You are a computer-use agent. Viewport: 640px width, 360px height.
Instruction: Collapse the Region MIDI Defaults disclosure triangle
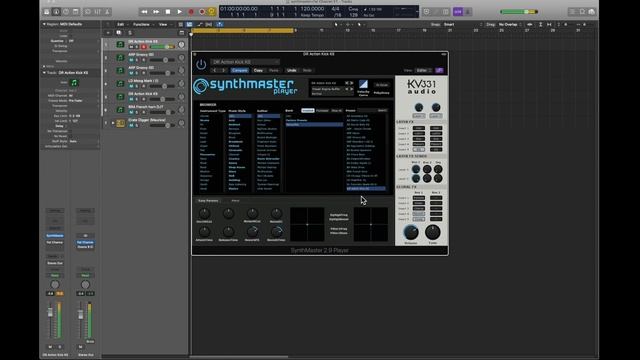(x=44, y=24)
